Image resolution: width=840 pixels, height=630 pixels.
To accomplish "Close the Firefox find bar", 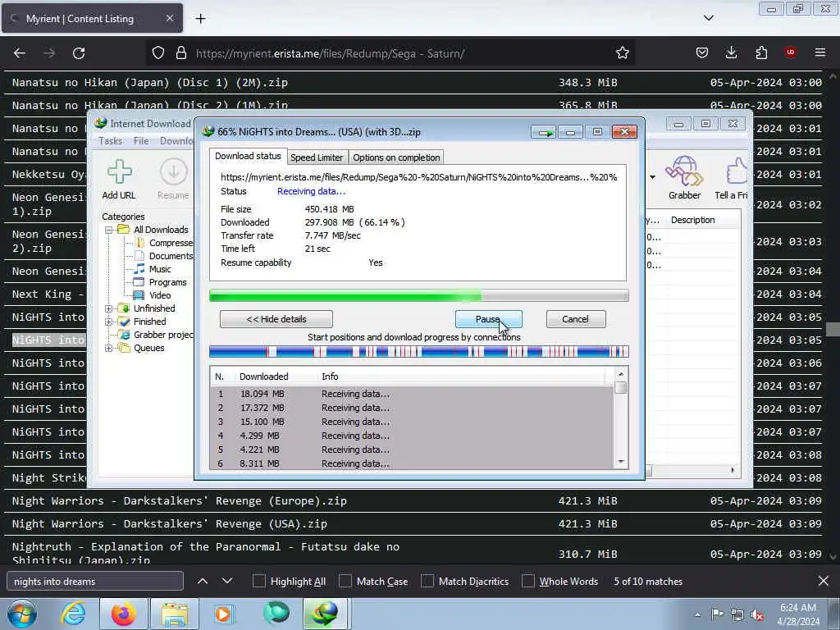I will [824, 581].
